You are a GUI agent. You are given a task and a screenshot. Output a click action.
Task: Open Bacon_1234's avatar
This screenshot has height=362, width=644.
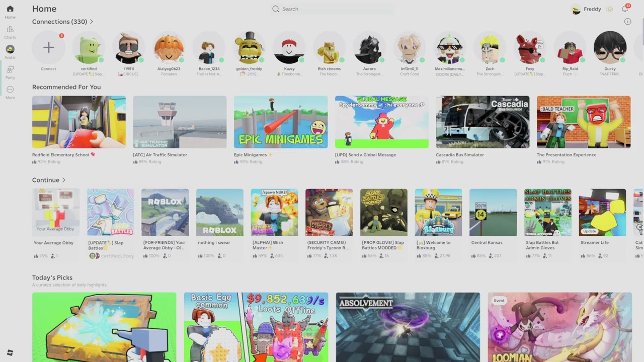[209, 48]
